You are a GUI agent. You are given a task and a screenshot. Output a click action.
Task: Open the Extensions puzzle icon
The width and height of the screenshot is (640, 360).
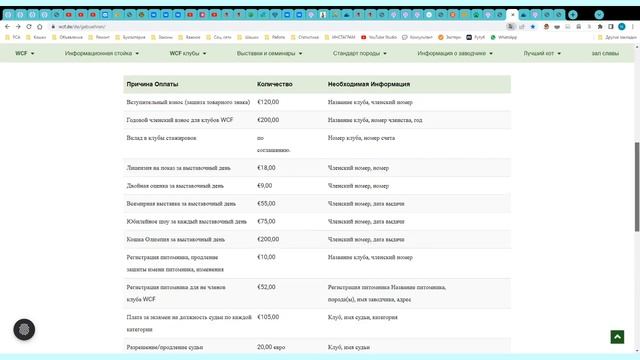(x=600, y=27)
